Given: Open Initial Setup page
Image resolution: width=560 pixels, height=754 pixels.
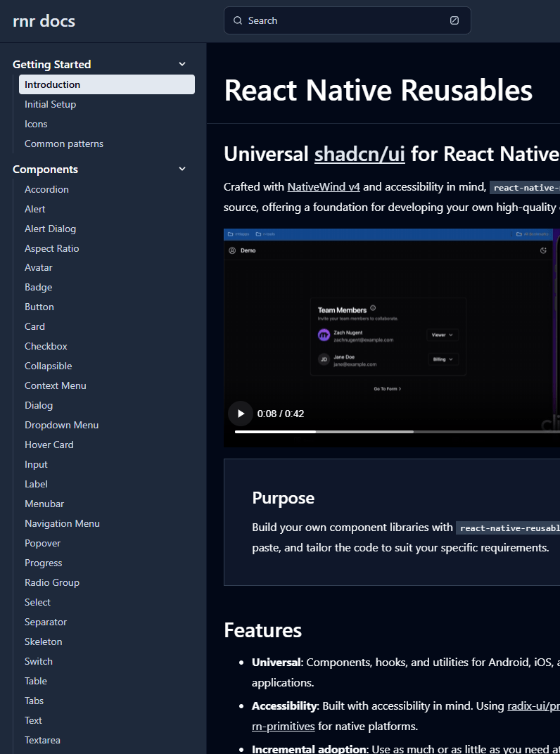Looking at the screenshot, I should [51, 104].
